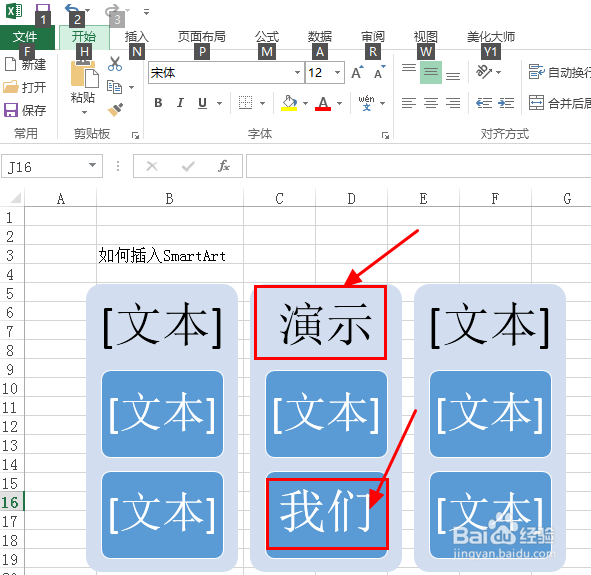
Task: Switch to the 视图 View tab
Action: click(x=426, y=37)
